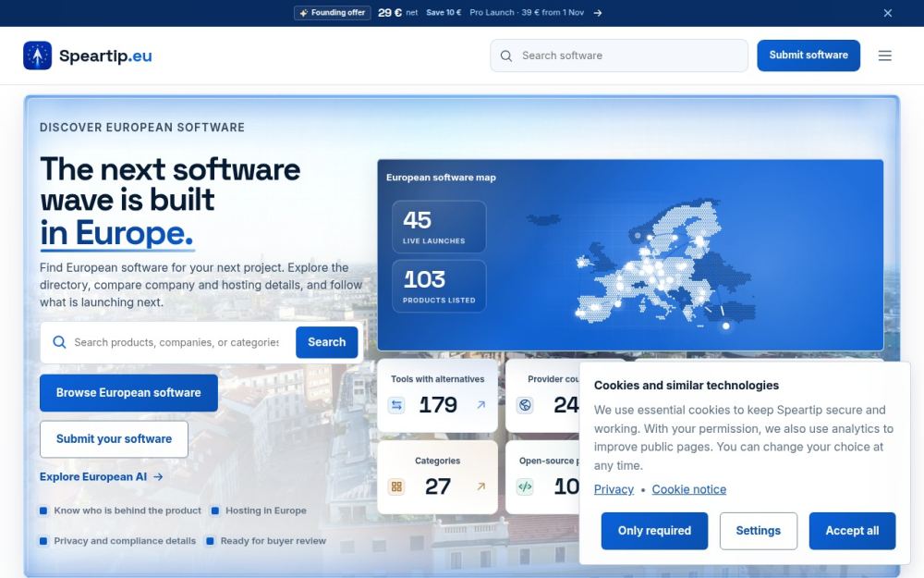Click the 45 Live Launches stat card
Image resolution: width=924 pixels, height=578 pixels.
tap(439, 228)
